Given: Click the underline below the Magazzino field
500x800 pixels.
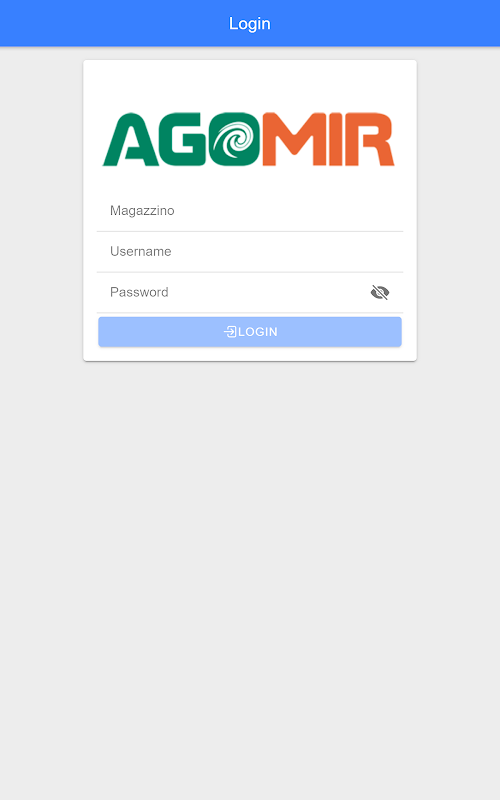Looking at the screenshot, I should pos(250,231).
